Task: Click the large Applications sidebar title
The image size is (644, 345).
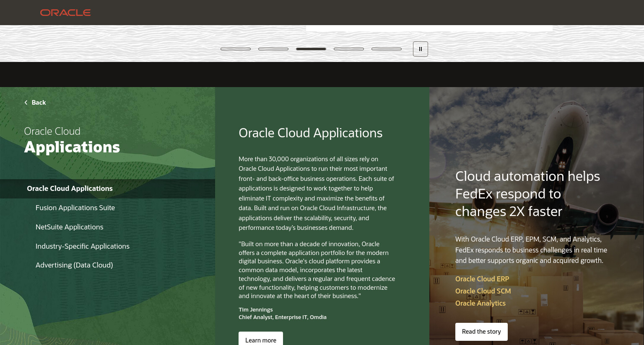Action: [x=72, y=147]
